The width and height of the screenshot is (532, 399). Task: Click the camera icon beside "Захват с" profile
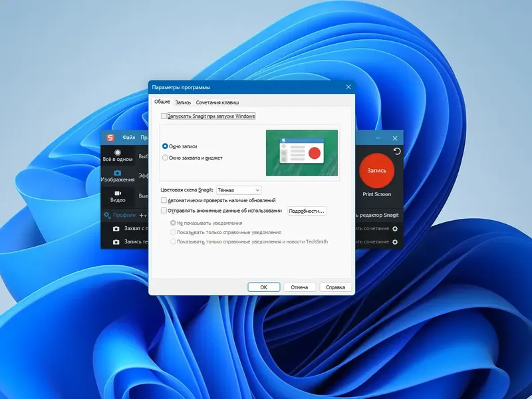[x=116, y=228]
